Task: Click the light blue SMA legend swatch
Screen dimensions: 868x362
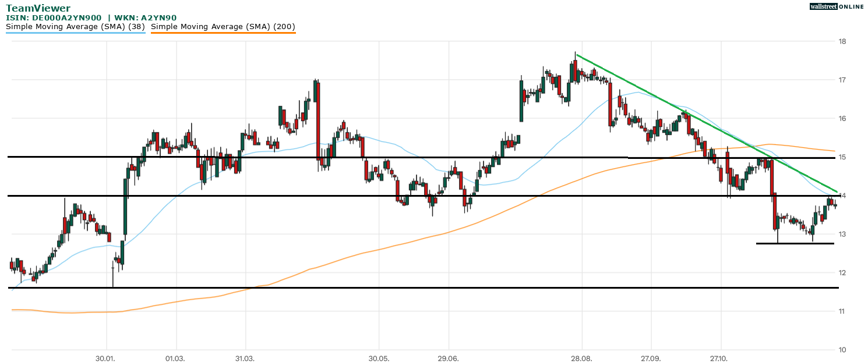Action: (76, 33)
